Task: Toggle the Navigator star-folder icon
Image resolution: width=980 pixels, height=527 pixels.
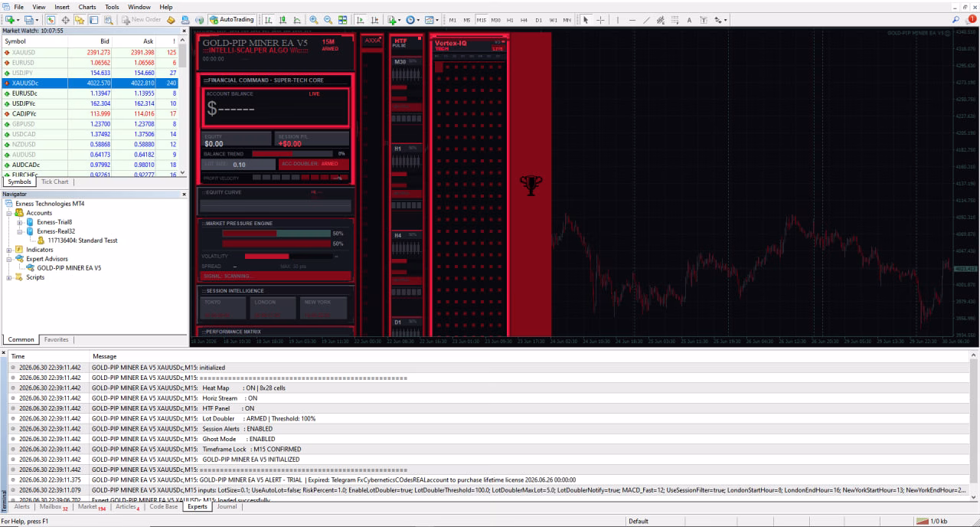Action: [x=80, y=19]
